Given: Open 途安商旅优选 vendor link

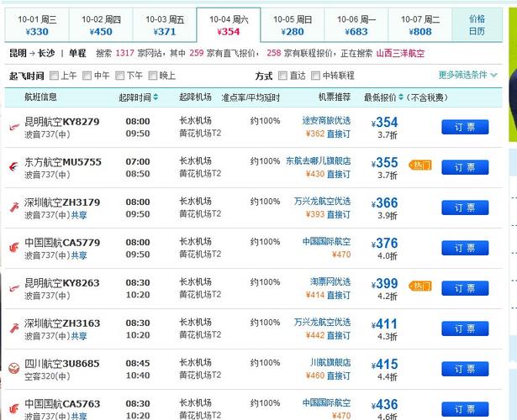Looking at the screenshot, I should coord(326,121).
